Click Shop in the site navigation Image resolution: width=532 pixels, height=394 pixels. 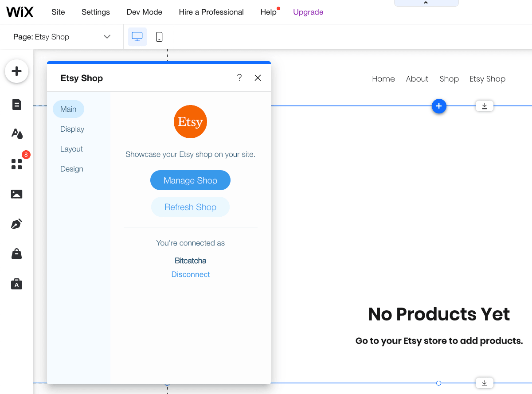[449, 79]
